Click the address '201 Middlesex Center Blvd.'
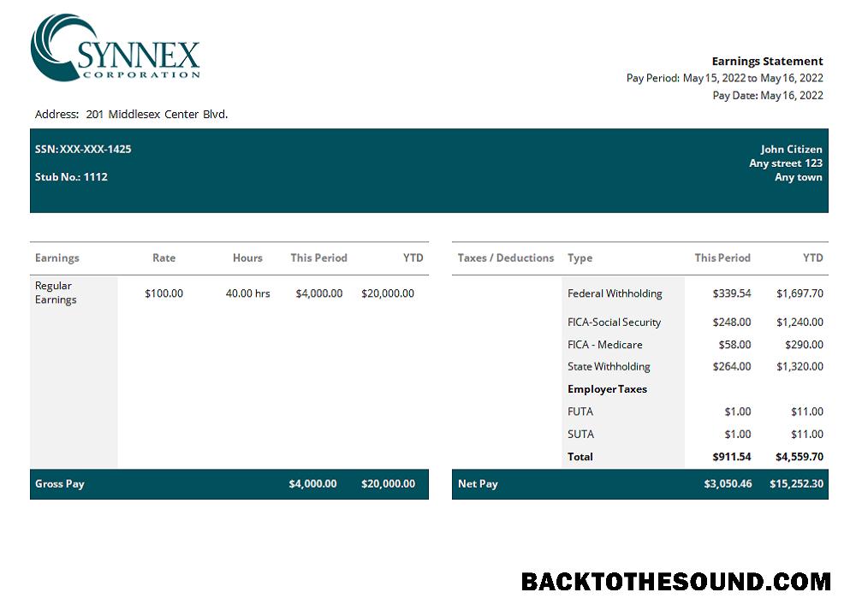The height and width of the screenshot is (616, 856). click(x=158, y=114)
